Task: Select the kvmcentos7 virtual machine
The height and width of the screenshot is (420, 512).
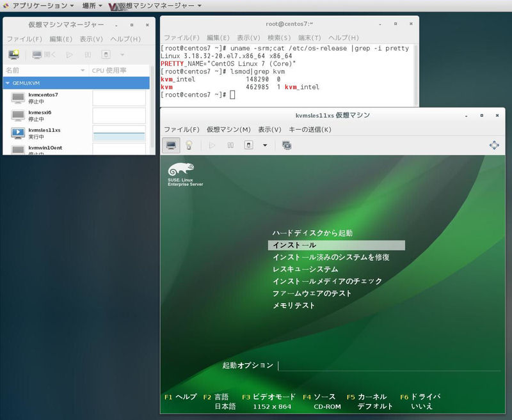Action: [76, 98]
